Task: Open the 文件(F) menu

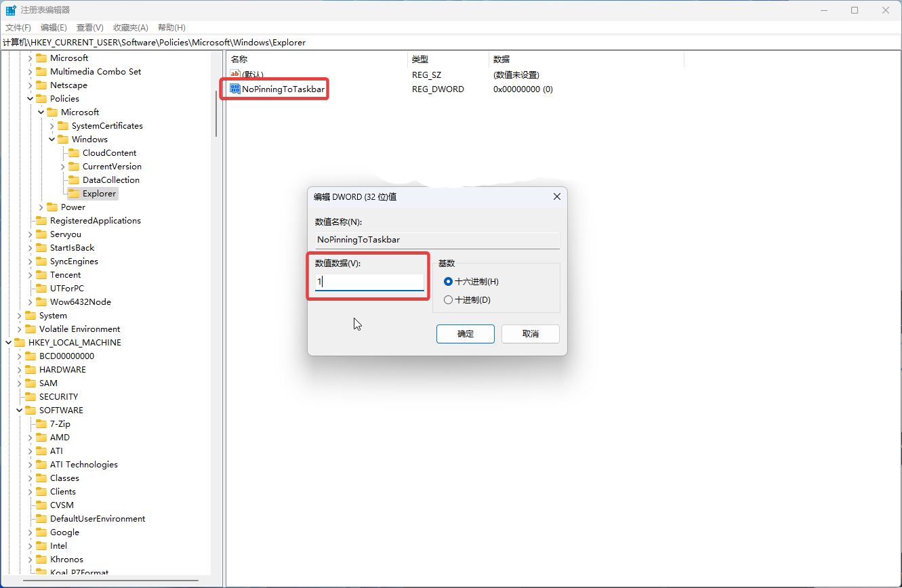Action: (x=18, y=27)
